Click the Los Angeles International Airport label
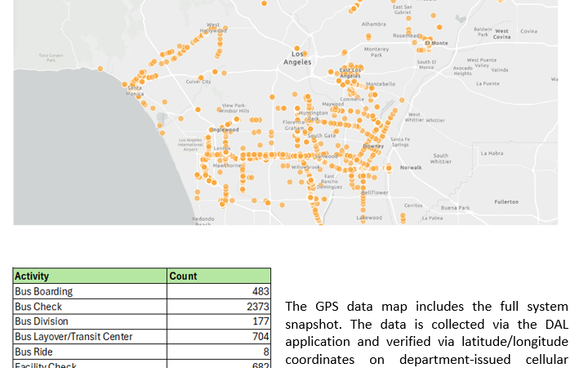 point(189,145)
